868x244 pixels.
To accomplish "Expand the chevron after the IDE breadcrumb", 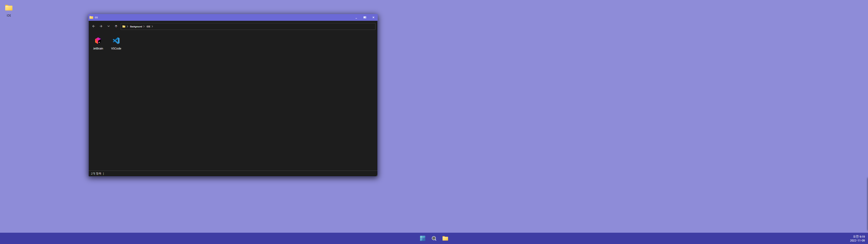I will click(x=152, y=26).
